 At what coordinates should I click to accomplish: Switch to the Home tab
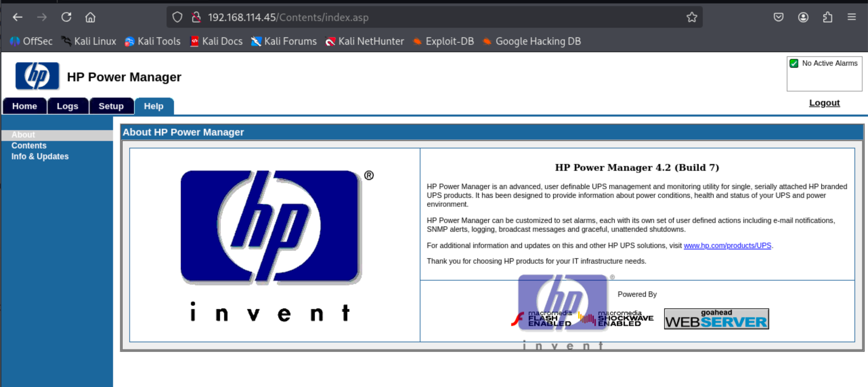(x=24, y=106)
